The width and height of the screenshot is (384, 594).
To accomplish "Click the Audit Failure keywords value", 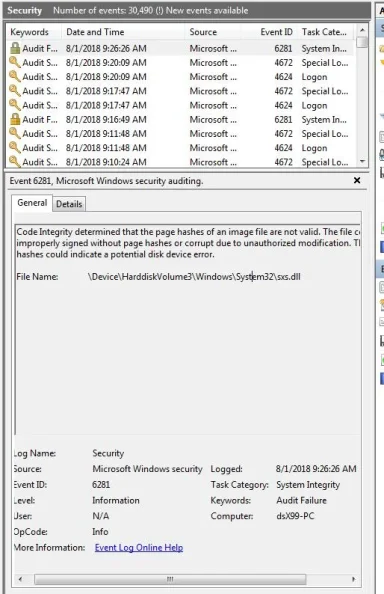I will click(301, 500).
